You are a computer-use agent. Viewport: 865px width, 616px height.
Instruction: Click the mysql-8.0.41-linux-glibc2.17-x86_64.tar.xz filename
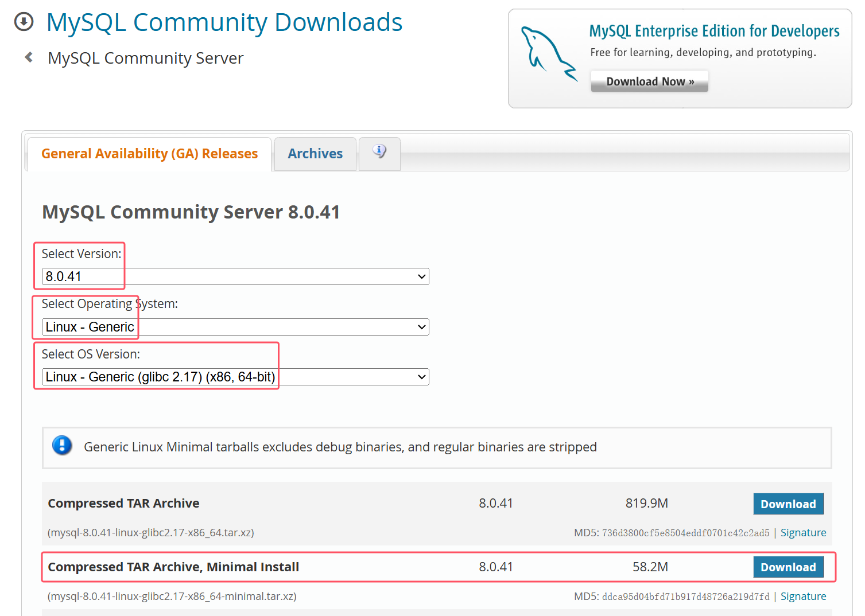click(x=151, y=533)
